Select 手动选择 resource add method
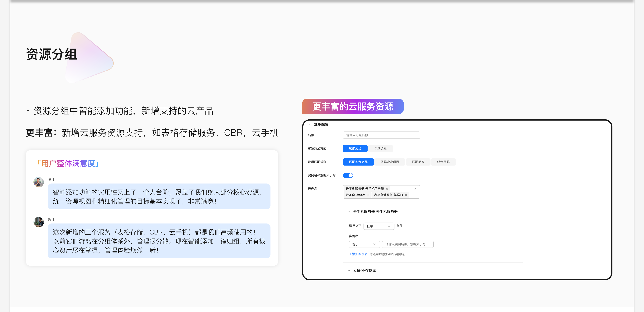 tap(380, 149)
